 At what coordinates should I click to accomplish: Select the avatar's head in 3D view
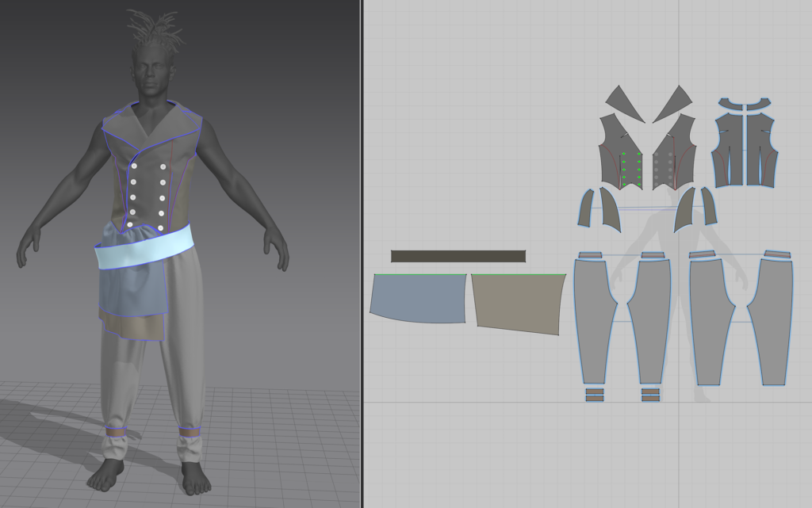(x=151, y=70)
